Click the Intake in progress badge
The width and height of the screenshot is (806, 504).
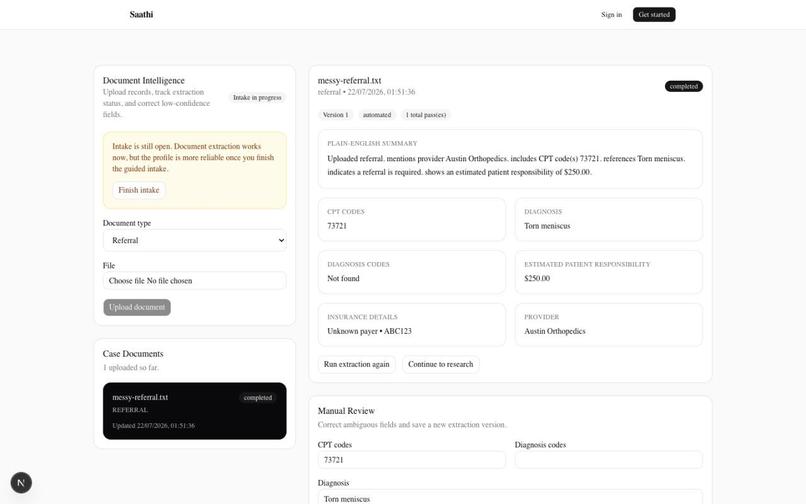click(x=257, y=98)
